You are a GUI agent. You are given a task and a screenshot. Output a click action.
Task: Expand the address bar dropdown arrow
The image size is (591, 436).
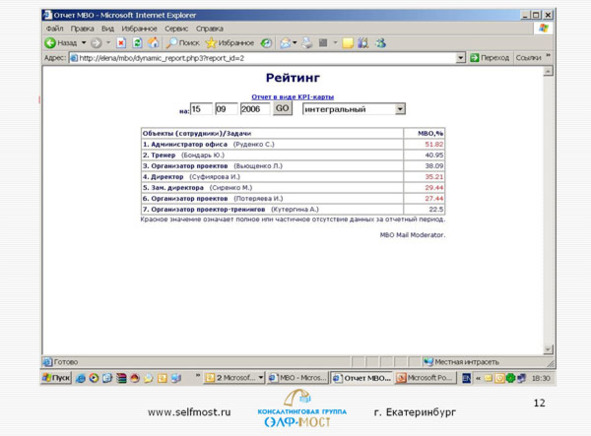pyautogui.click(x=460, y=58)
